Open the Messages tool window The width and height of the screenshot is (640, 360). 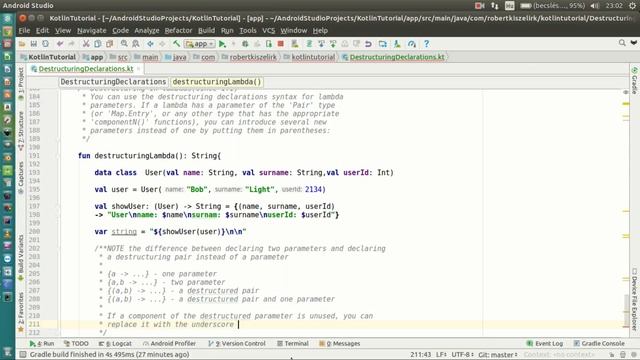(340, 344)
